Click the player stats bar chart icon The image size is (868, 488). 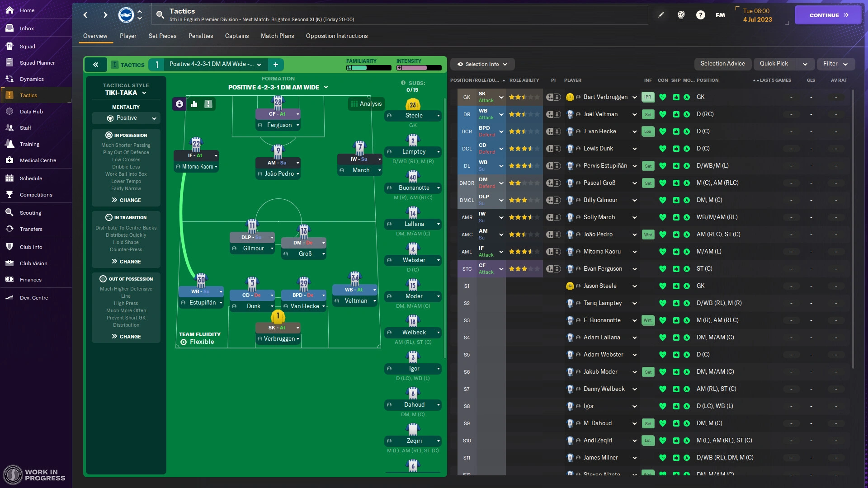[194, 103]
